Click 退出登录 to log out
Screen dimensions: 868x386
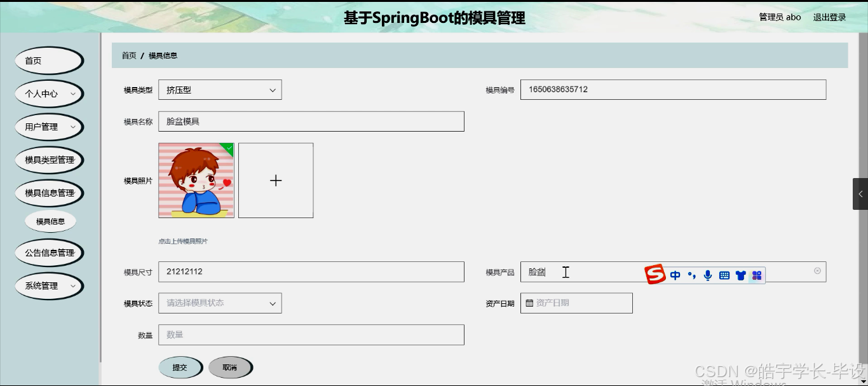pyautogui.click(x=829, y=17)
